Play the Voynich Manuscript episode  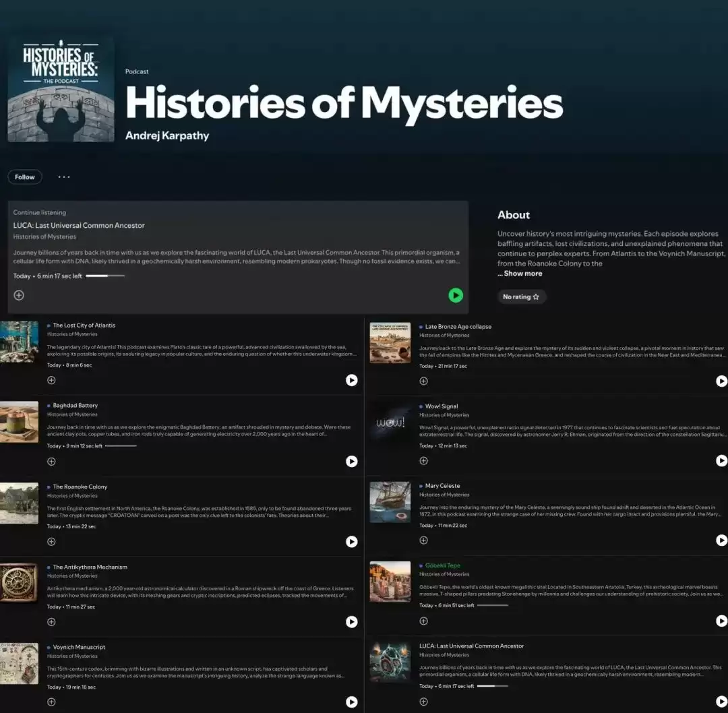pyautogui.click(x=351, y=702)
